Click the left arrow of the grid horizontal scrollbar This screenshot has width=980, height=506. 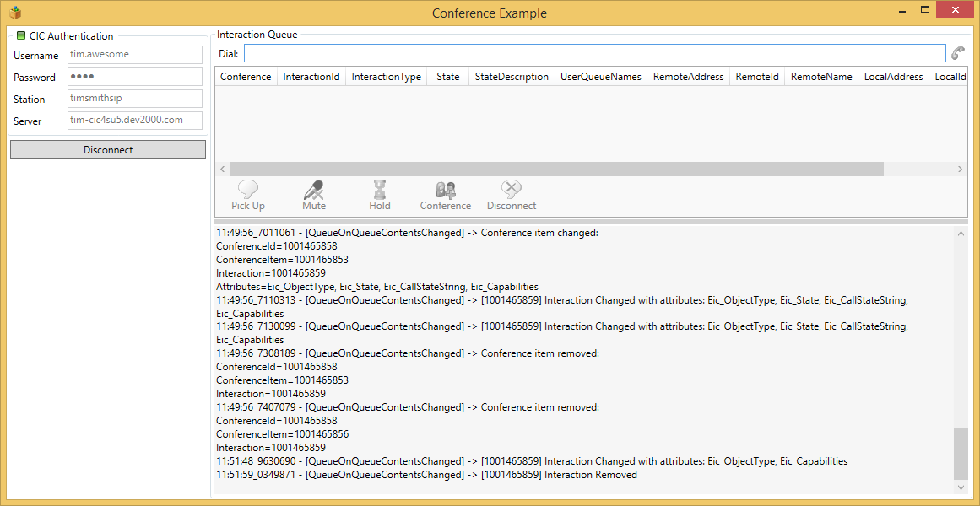[x=223, y=170]
